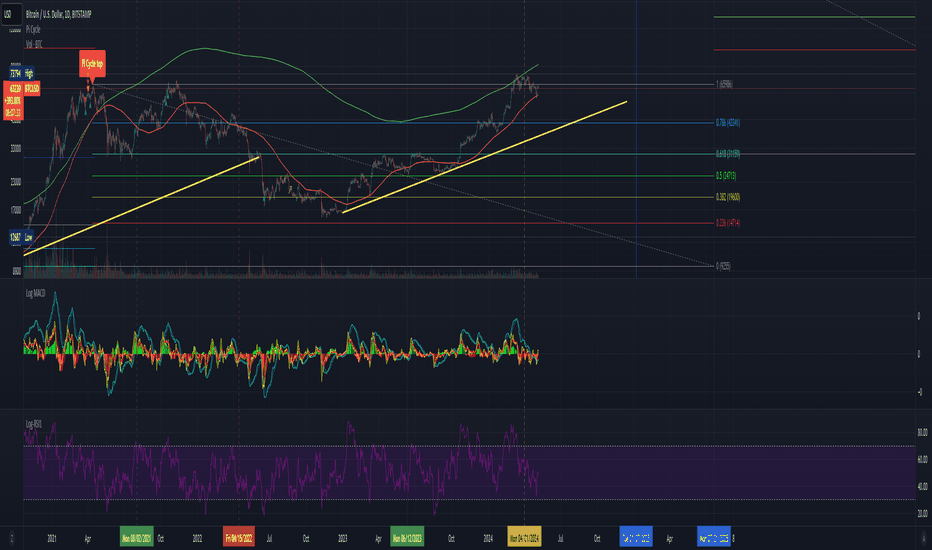Select the Log RSI indicator legend
This screenshot has height=550, width=932.
coord(33,424)
